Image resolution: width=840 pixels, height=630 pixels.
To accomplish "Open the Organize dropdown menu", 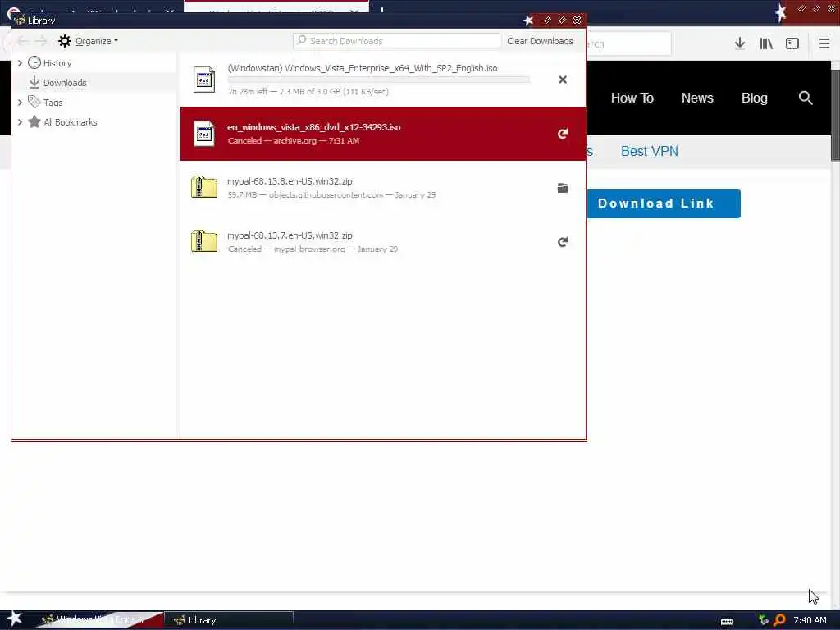I will (97, 41).
